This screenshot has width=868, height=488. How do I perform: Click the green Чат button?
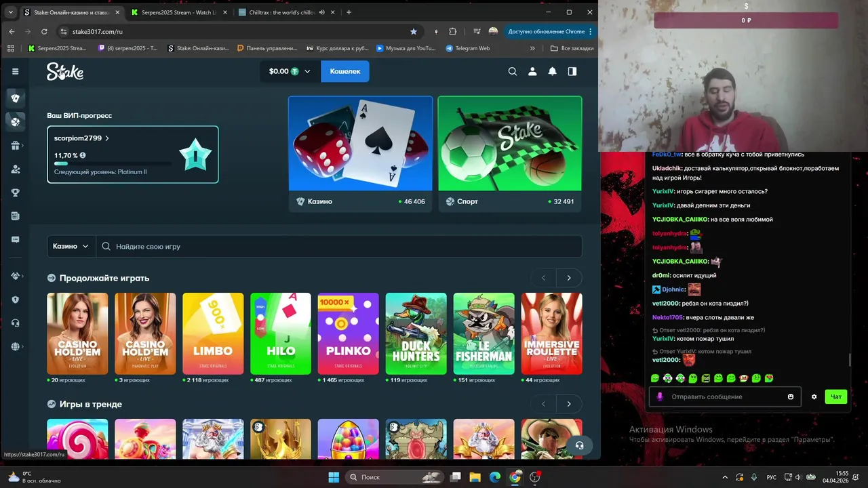pyautogui.click(x=837, y=396)
